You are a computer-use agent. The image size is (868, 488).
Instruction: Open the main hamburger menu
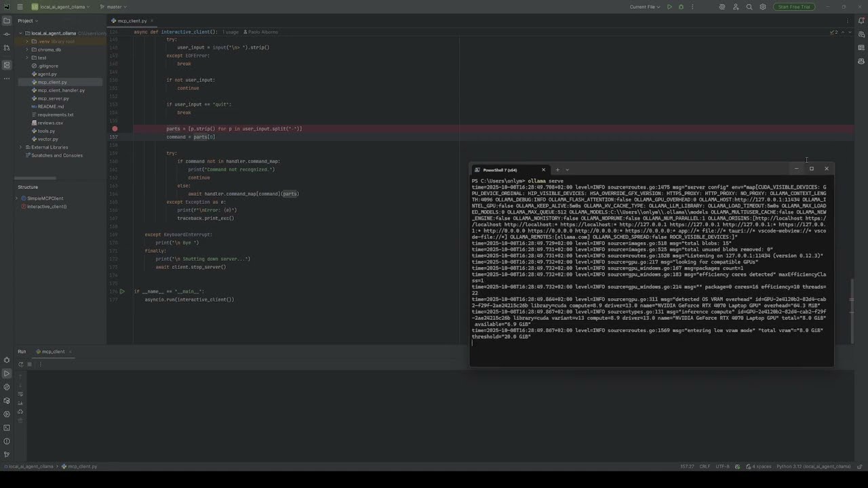click(x=20, y=7)
